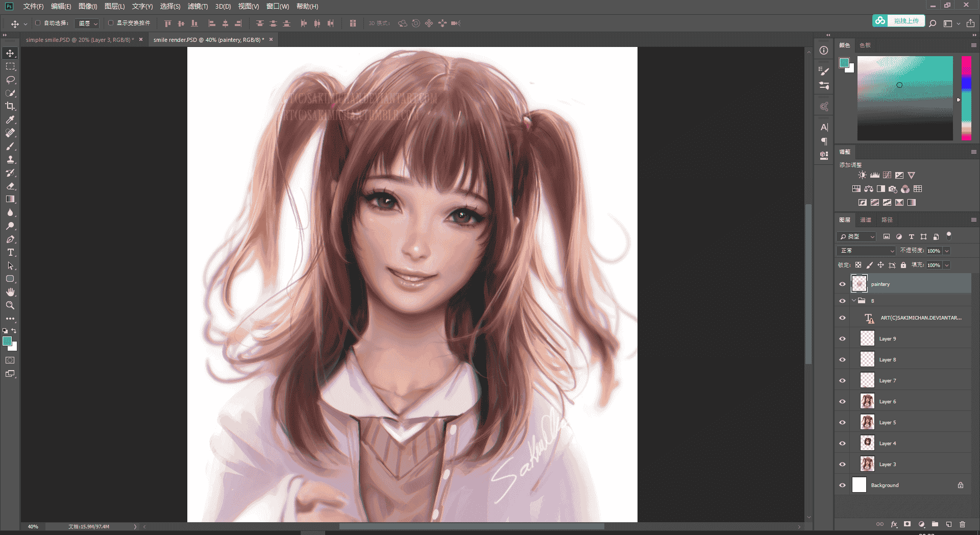Select the Eraser tool
Image resolution: width=980 pixels, height=535 pixels.
[x=10, y=186]
